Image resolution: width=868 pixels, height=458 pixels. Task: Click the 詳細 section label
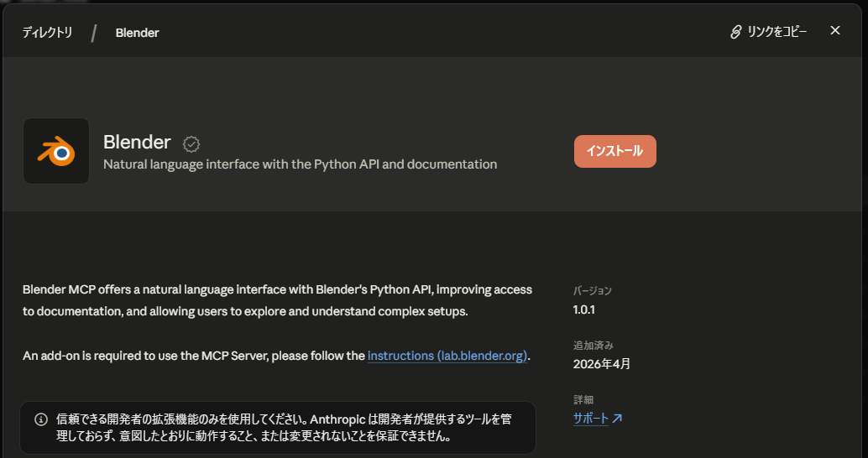click(x=583, y=399)
